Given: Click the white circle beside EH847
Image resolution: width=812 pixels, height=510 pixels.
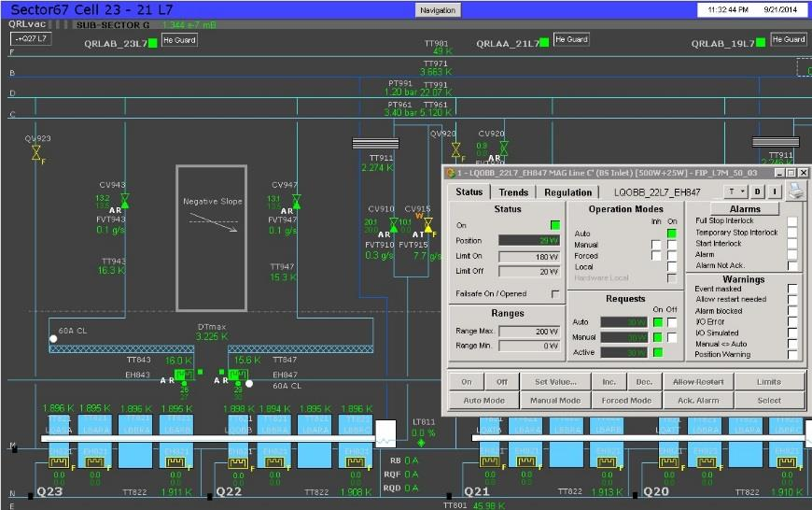Looking at the screenshot, I should [x=249, y=384].
